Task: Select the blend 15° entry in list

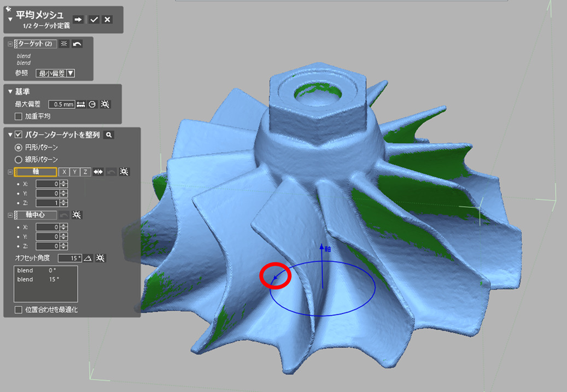Action: tap(38, 279)
